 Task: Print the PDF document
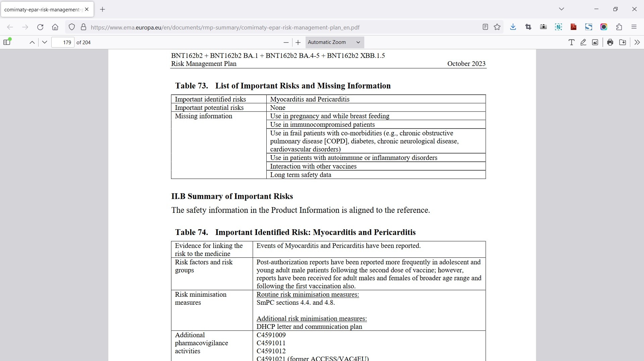[610, 42]
